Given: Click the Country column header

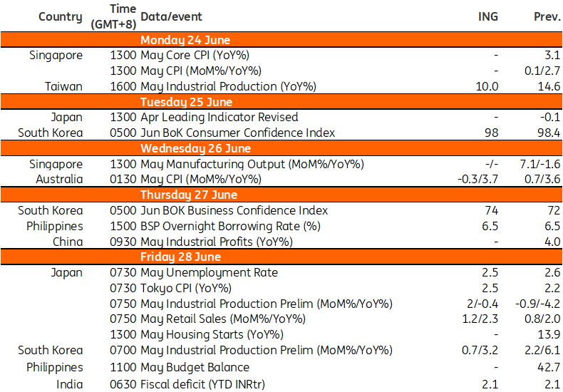Looking at the screenshot, I should tap(61, 16).
